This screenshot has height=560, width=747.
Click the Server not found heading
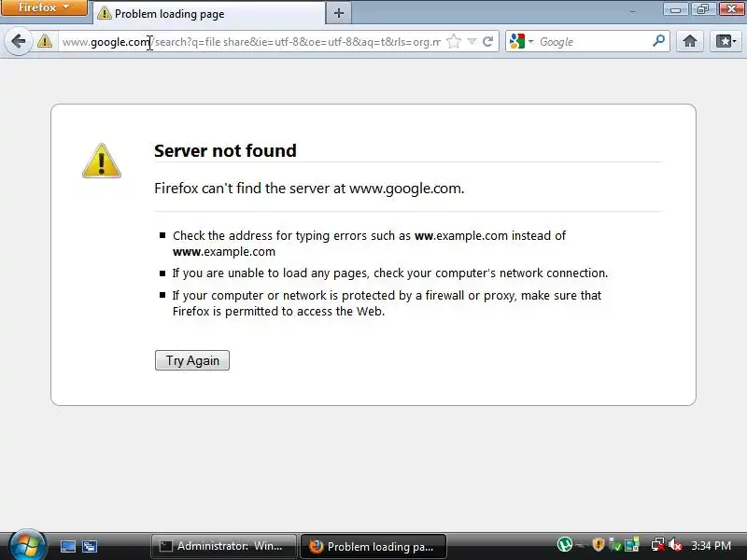[225, 150]
